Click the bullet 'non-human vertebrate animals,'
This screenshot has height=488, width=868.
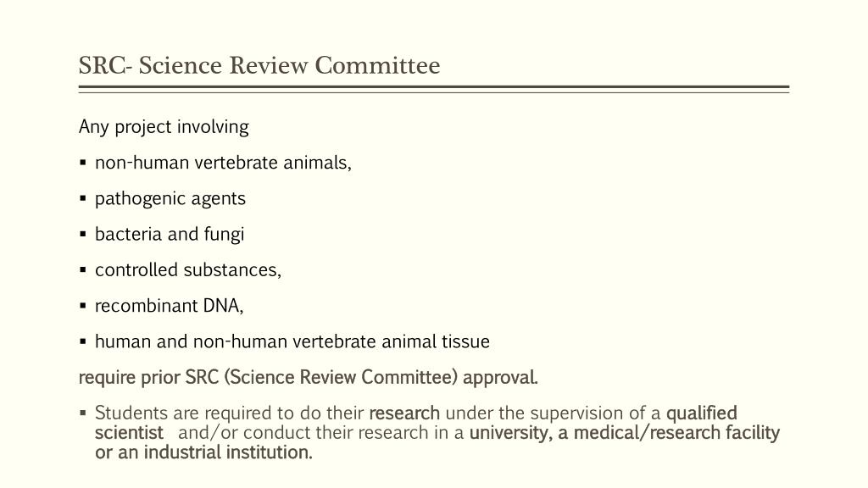223,163
